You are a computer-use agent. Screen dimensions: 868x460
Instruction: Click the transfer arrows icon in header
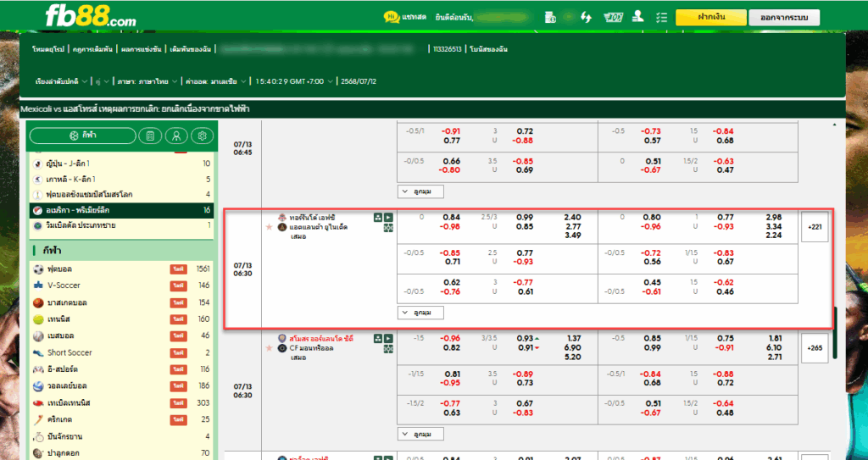tap(586, 17)
